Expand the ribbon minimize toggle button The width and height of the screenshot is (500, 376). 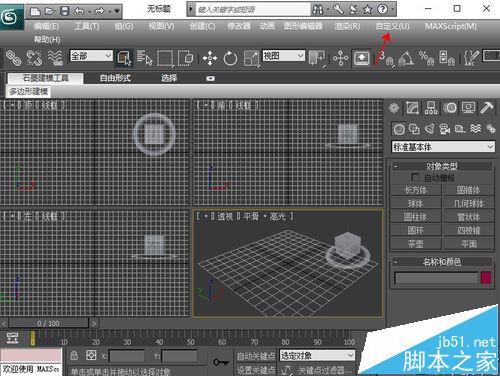point(210,78)
